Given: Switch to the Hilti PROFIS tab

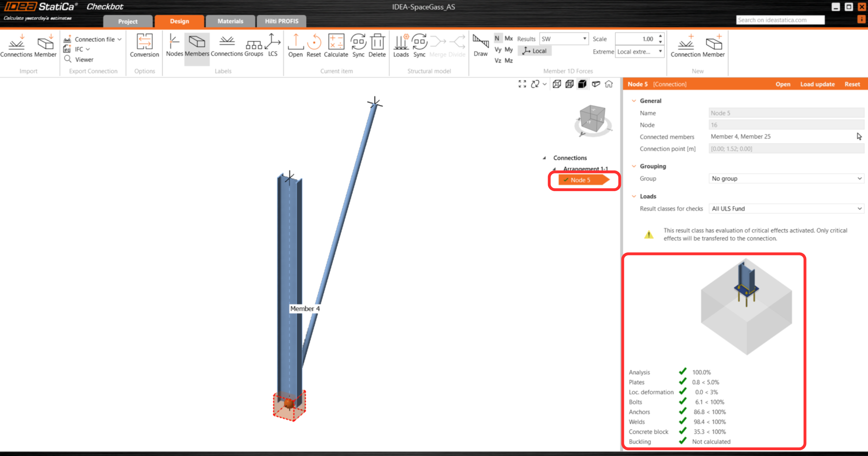Looking at the screenshot, I should 281,21.
